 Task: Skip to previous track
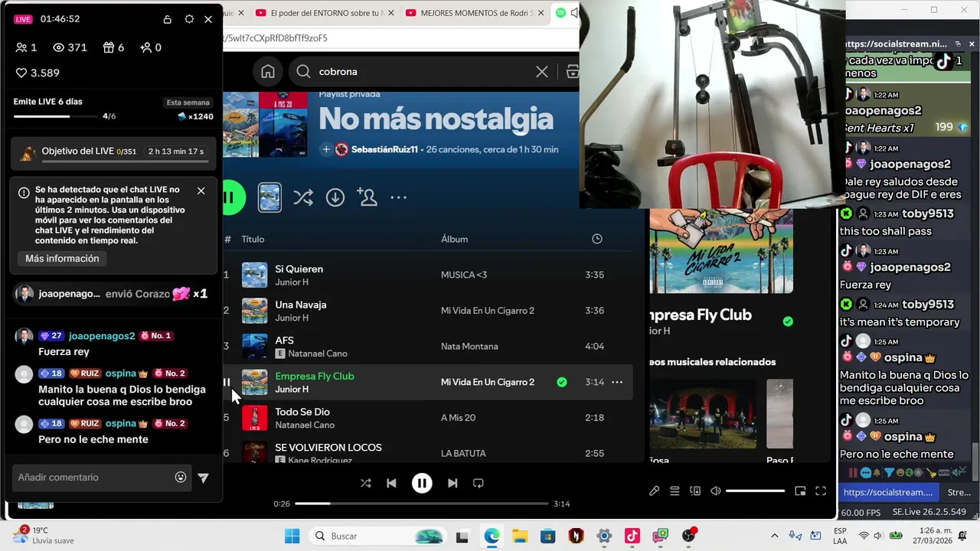pos(391,484)
